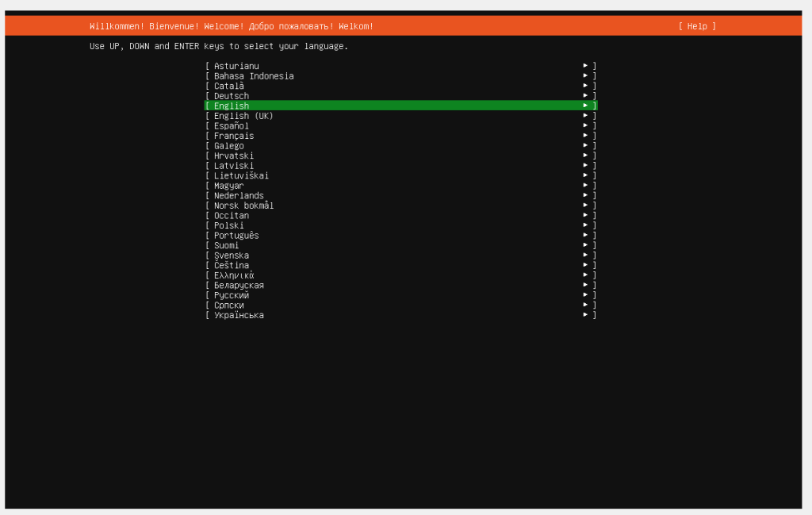The image size is (812, 515).
Task: Select Suomi from the list
Action: pyautogui.click(x=226, y=245)
